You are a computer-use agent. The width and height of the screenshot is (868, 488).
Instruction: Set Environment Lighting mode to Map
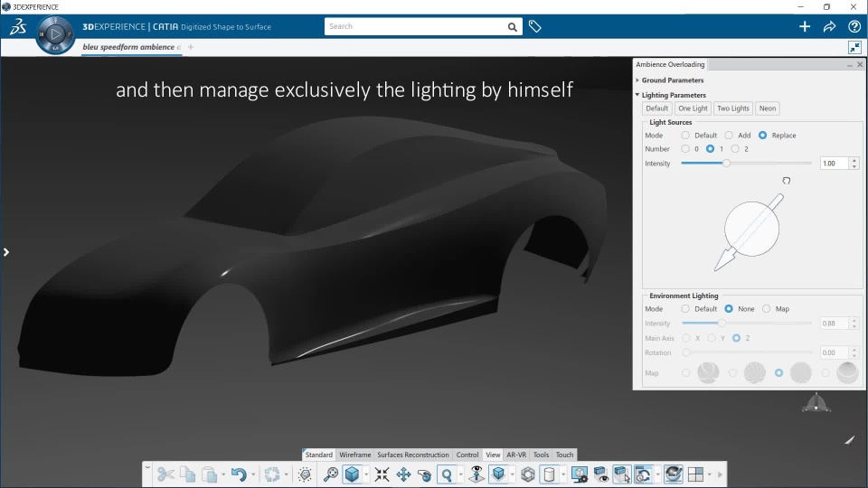[767, 309]
